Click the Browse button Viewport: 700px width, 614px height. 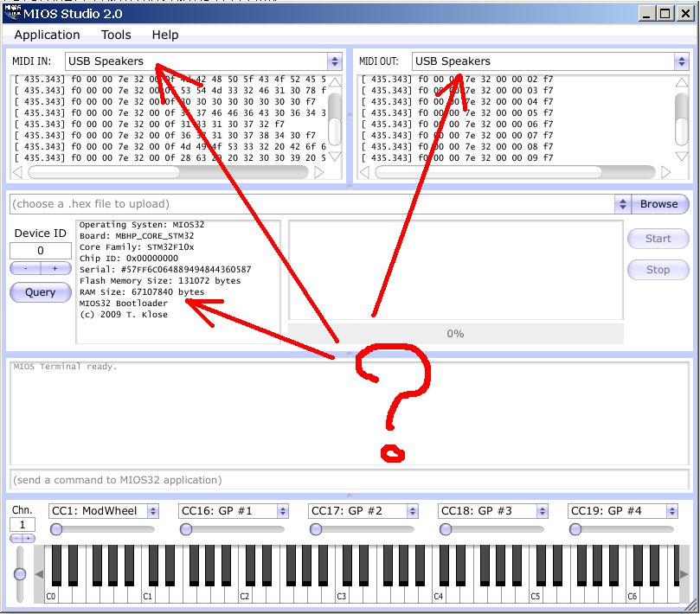[659, 204]
